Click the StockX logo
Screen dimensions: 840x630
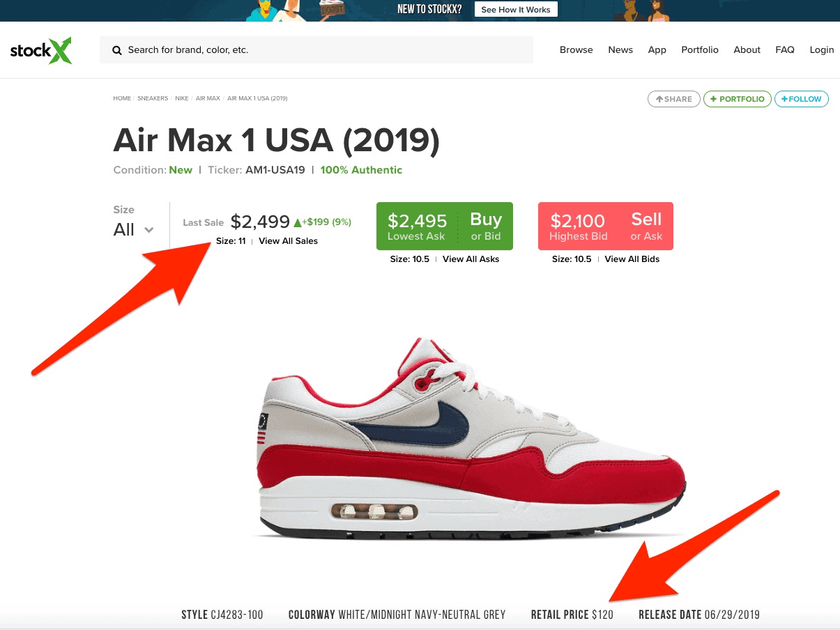coord(41,50)
